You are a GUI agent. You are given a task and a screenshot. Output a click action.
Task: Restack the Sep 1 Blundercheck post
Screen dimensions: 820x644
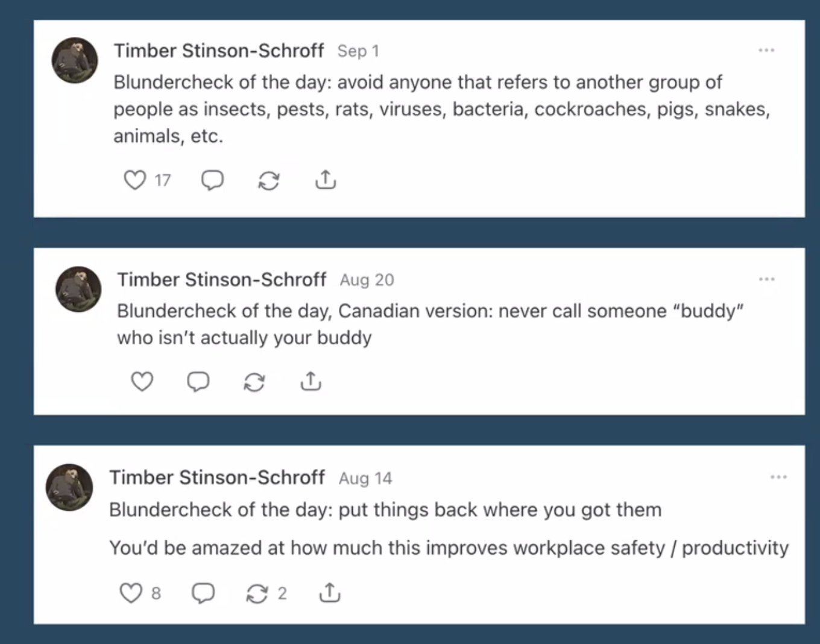click(x=268, y=180)
